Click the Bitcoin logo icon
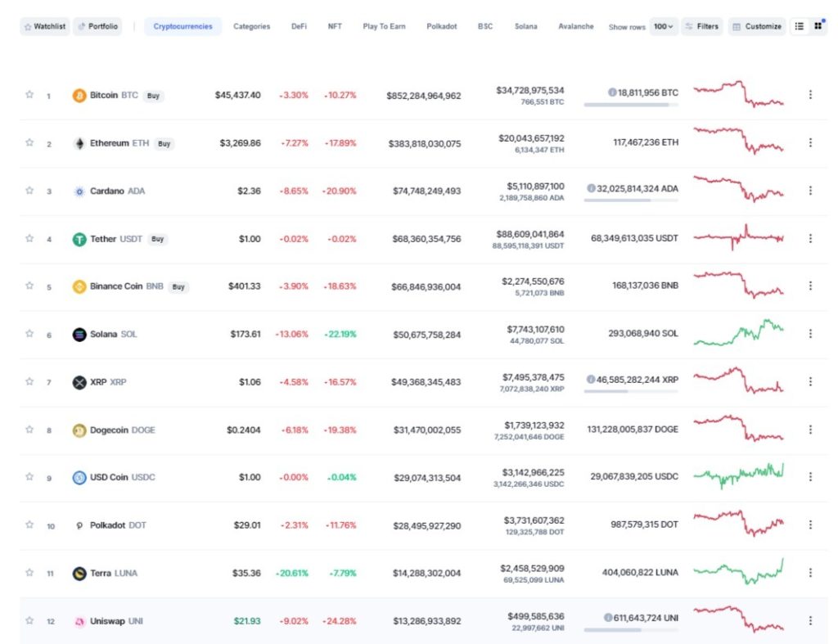This screenshot has width=838, height=644. [79, 96]
